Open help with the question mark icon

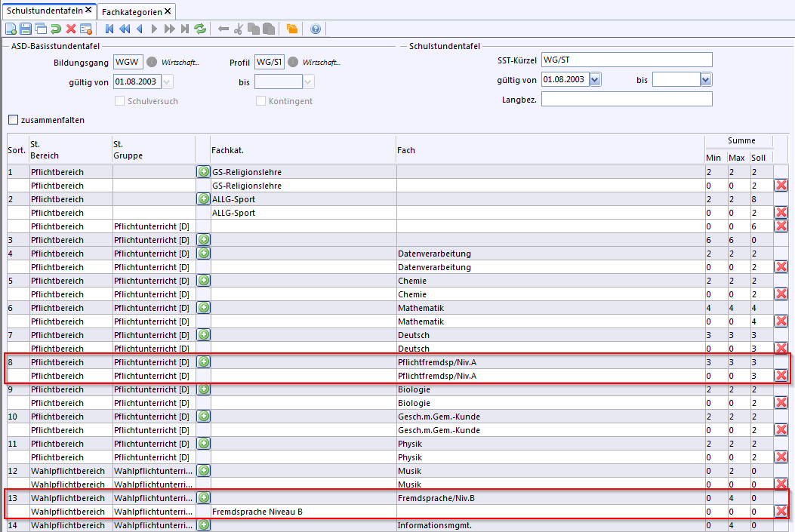click(x=316, y=29)
